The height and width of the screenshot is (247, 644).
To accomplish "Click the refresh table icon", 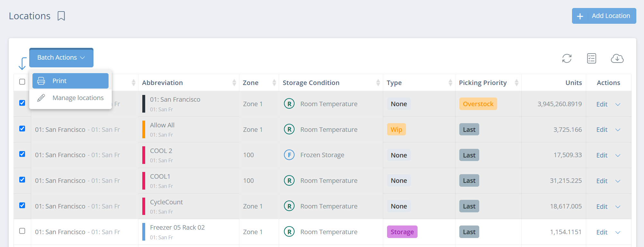I will tap(567, 58).
